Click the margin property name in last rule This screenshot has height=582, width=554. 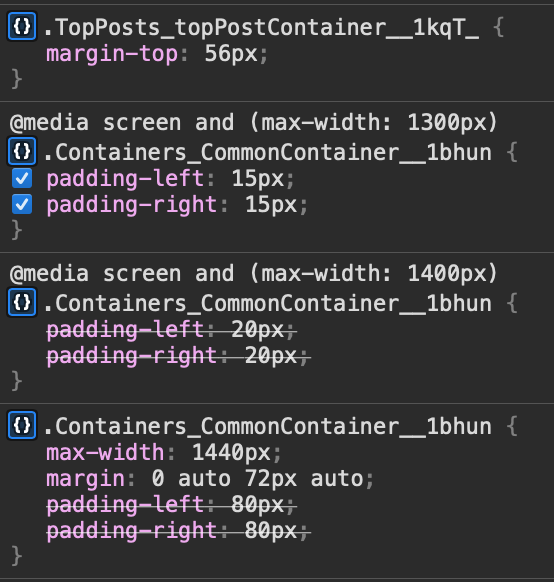(x=85, y=478)
